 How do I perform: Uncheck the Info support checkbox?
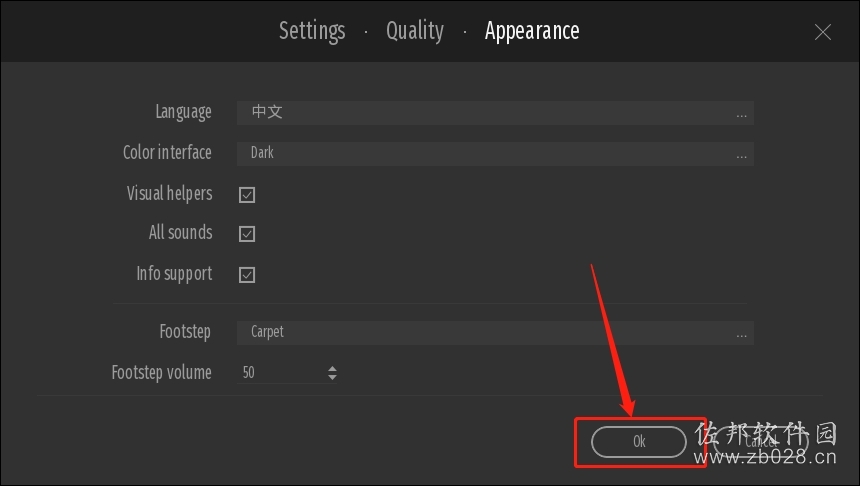click(x=247, y=275)
